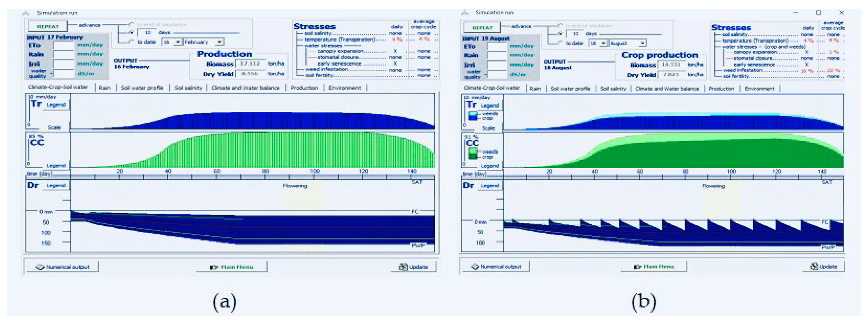The image size is (868, 325).
Task: Open the February month dropdown
Action: coord(220,42)
